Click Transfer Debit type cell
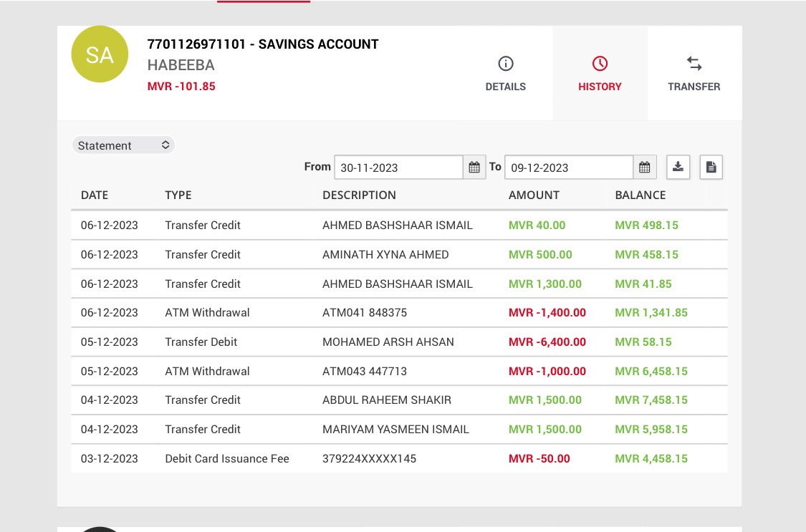The image size is (806, 532). (201, 342)
